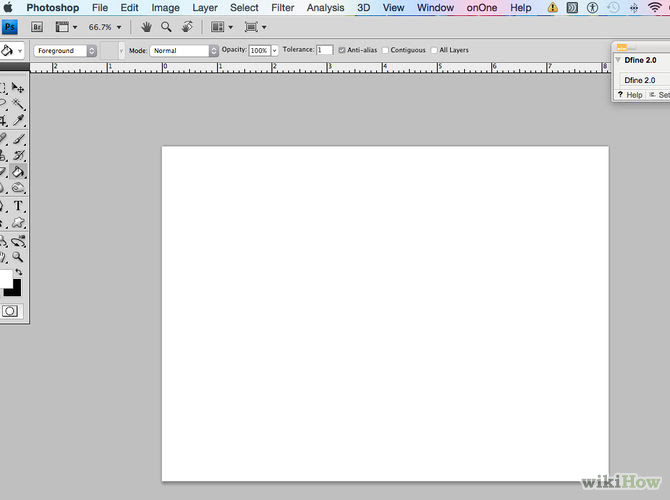
Task: Open the Layer menu
Action: coord(205,8)
